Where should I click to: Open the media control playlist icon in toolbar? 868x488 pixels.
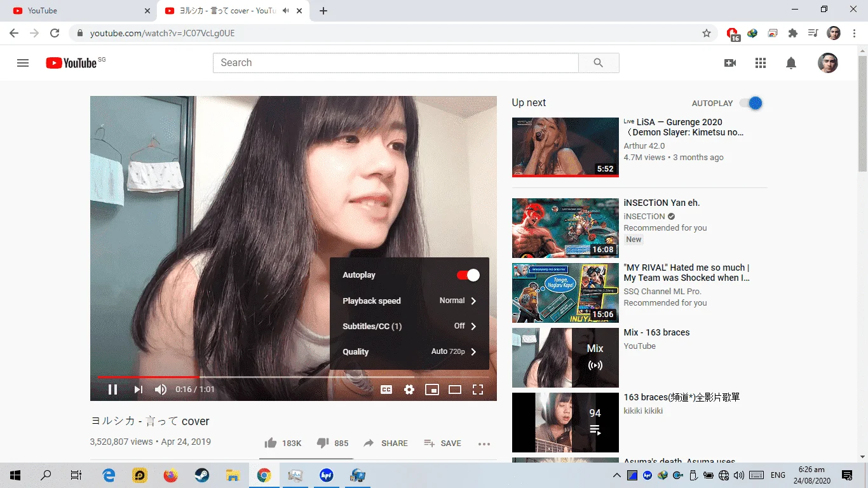(813, 33)
